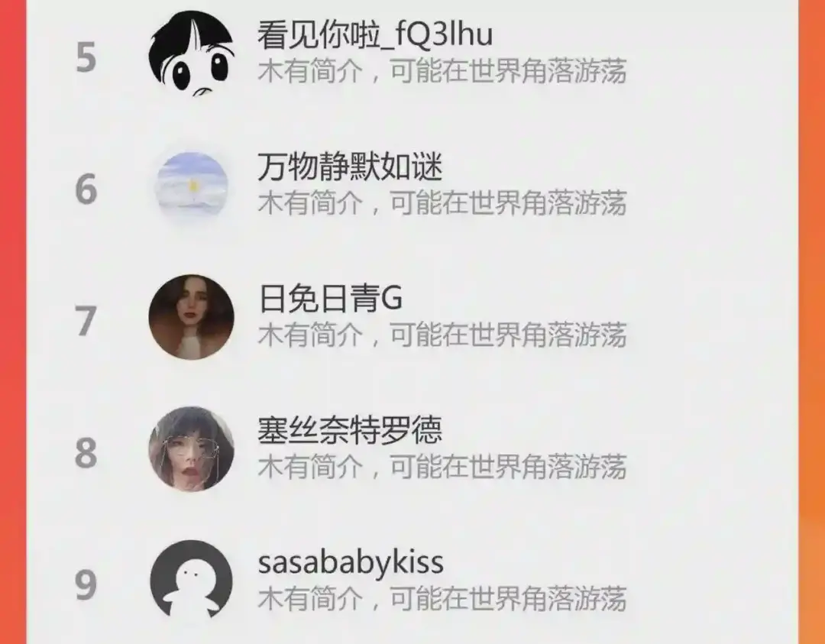Open username 看见你啦_fQ3lhu profile

[x=375, y=34]
